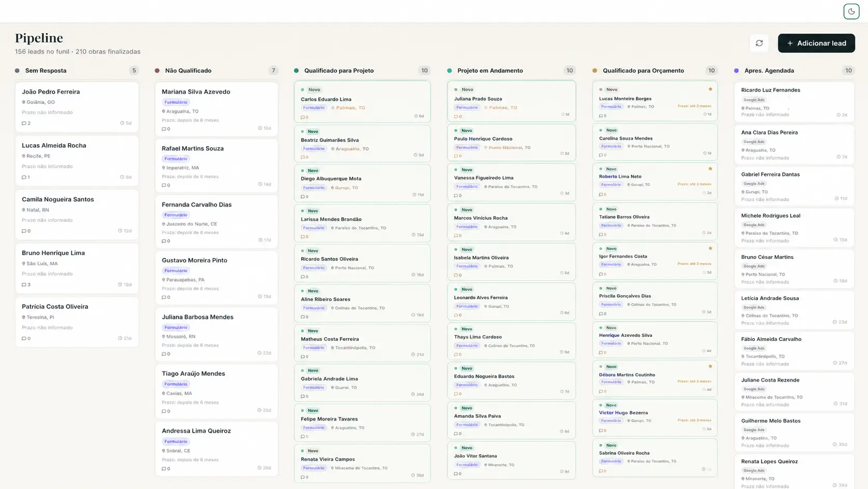Click comment icon on Sabrina Oliveira Rocha card
This screenshot has height=489, width=868.
(601, 471)
